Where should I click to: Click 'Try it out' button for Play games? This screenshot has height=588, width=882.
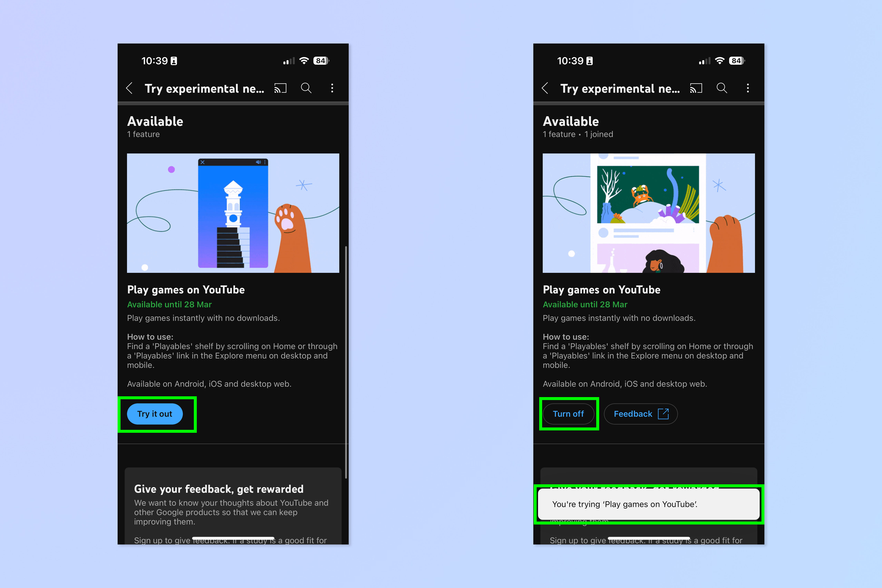click(x=156, y=413)
